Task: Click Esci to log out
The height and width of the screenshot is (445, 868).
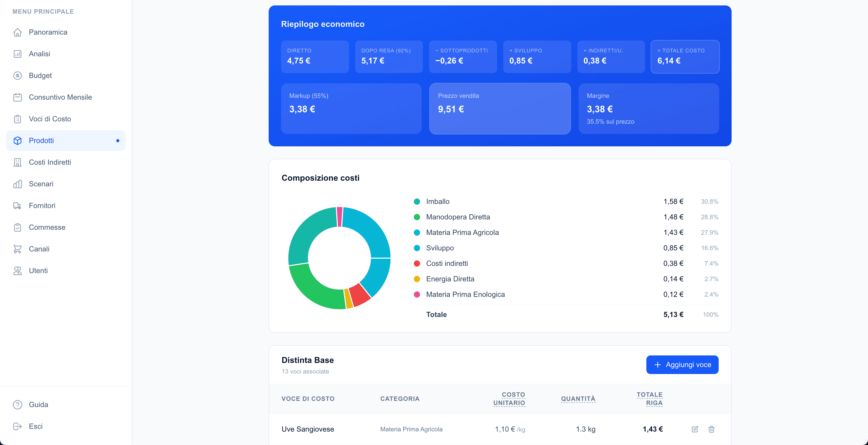Action: point(66,426)
